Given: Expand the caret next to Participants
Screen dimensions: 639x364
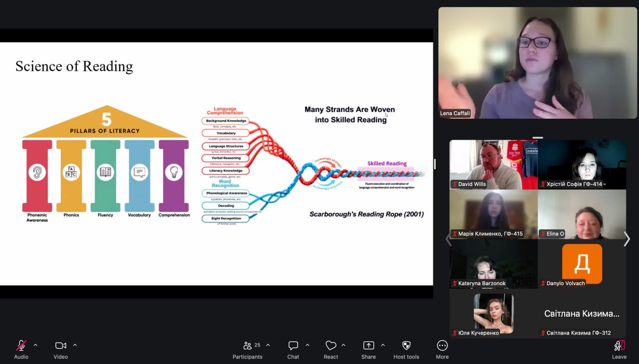Looking at the screenshot, I should click(268, 345).
